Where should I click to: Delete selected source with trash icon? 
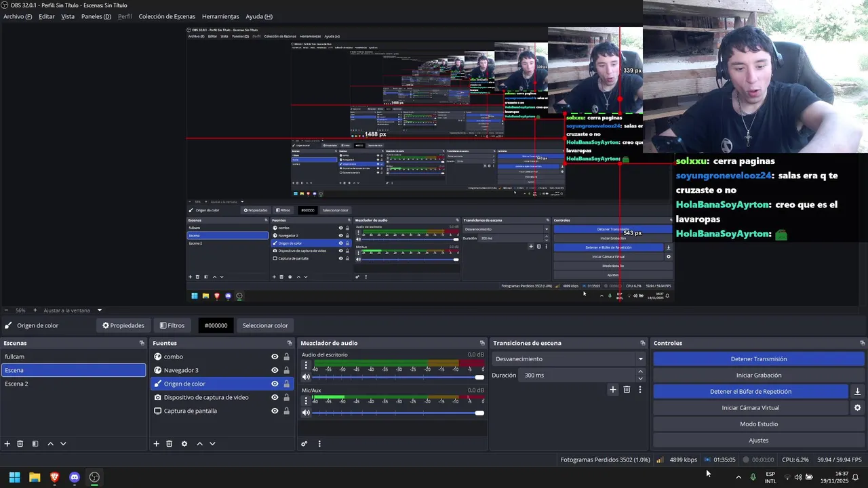point(170,444)
